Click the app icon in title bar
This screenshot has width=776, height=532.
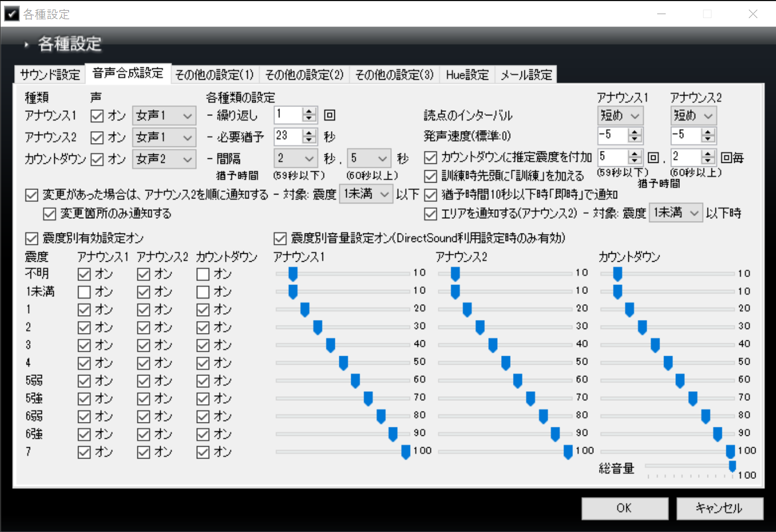pyautogui.click(x=11, y=14)
